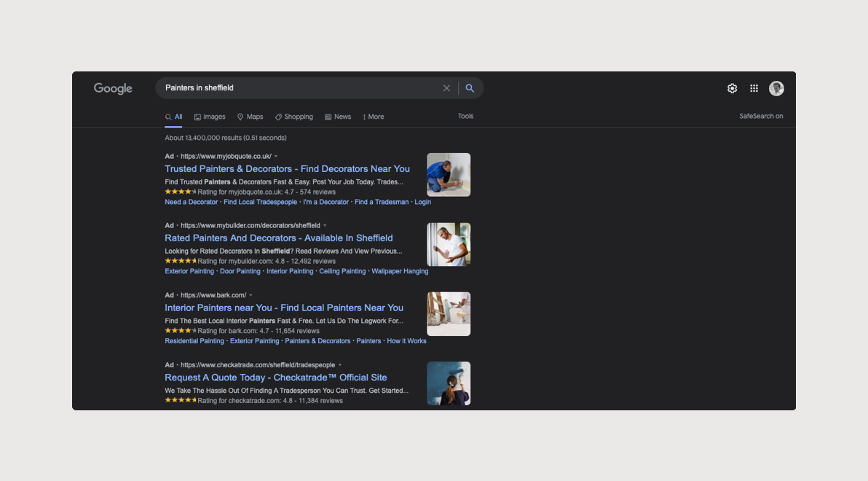Open 'Rated Painters And Decorators' result

[x=278, y=238]
